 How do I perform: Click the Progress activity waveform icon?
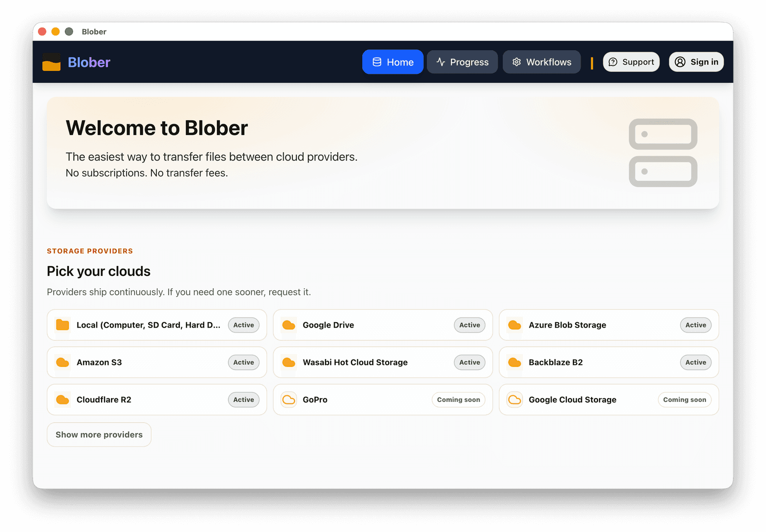pos(440,62)
